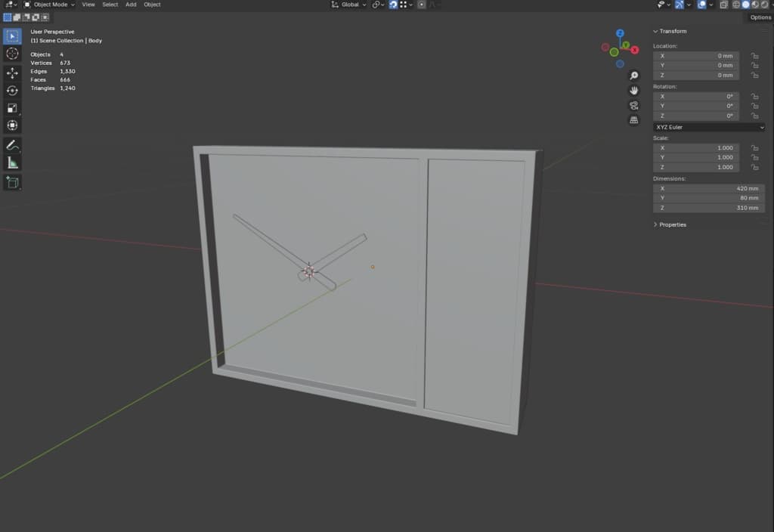Open the gizmo options dropdown arrow

pos(689,5)
